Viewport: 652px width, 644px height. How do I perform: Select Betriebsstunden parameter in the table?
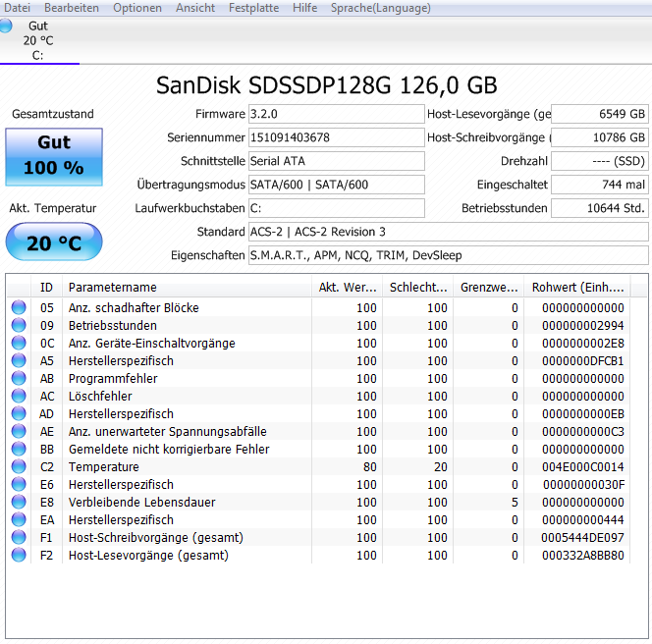point(113,326)
